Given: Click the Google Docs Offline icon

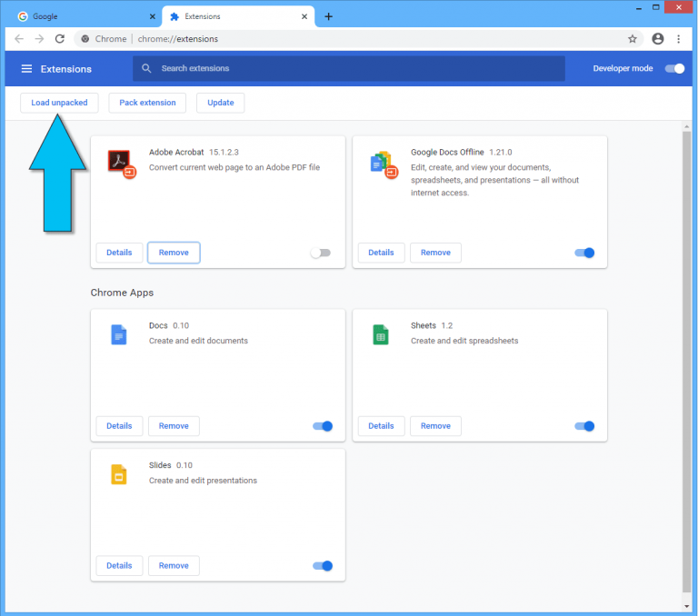Looking at the screenshot, I should 384,164.
